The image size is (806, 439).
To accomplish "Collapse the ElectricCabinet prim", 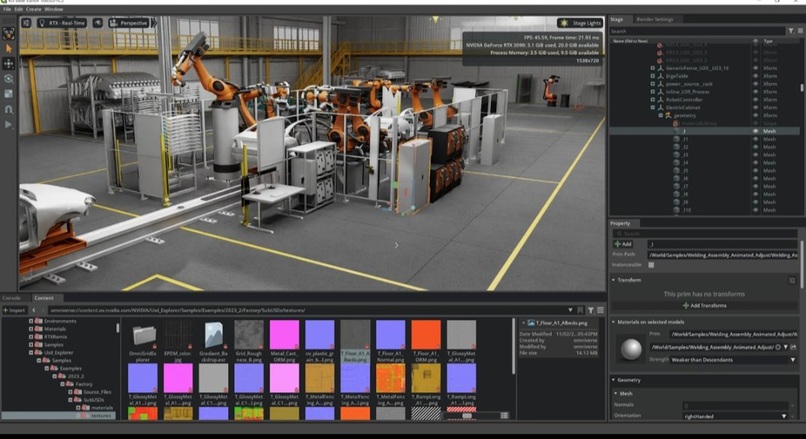I will [x=653, y=107].
